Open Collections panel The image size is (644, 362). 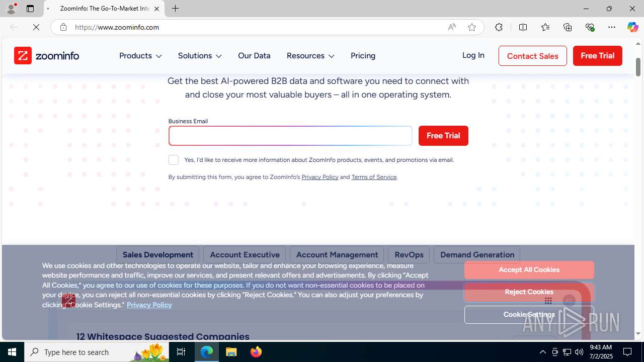(x=568, y=27)
